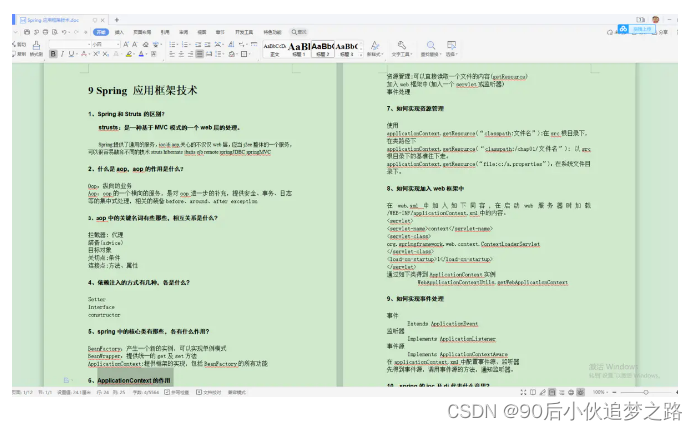Switch to reading layout icon in status bar
The height and width of the screenshot is (430, 698).
(533, 392)
